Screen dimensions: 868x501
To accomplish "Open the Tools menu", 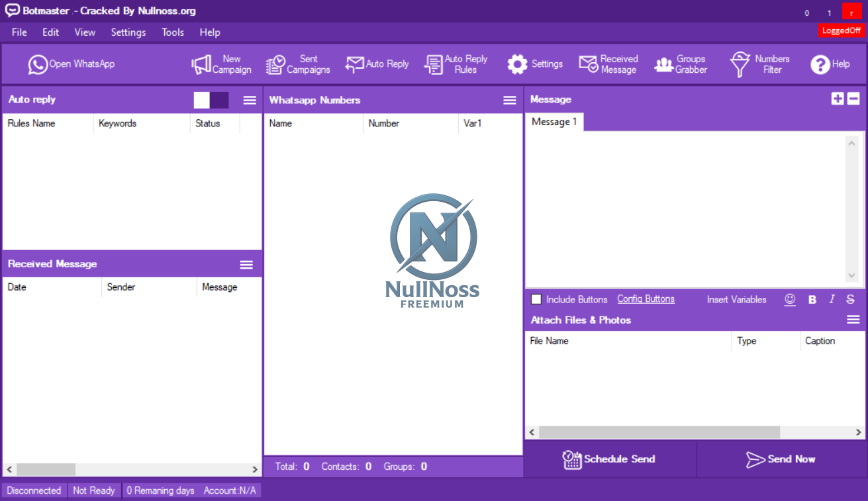I will point(173,32).
